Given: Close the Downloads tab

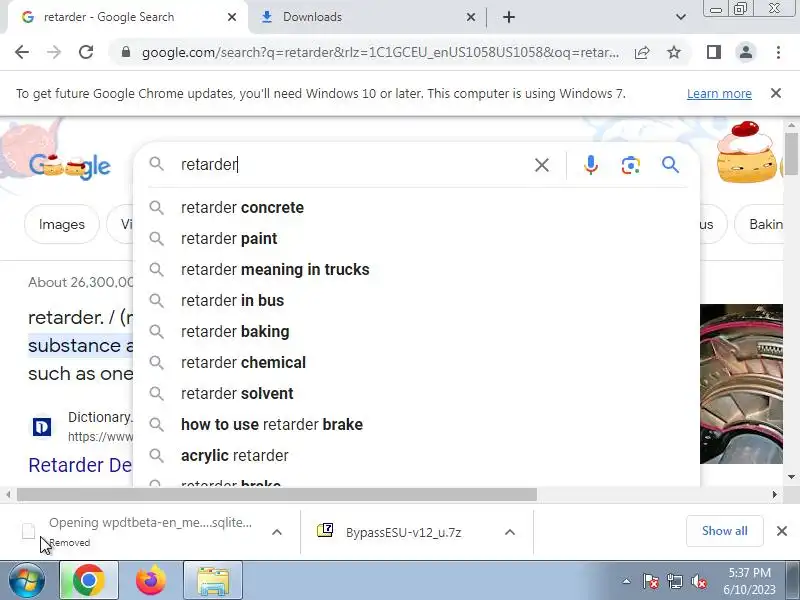Looking at the screenshot, I should [x=471, y=17].
